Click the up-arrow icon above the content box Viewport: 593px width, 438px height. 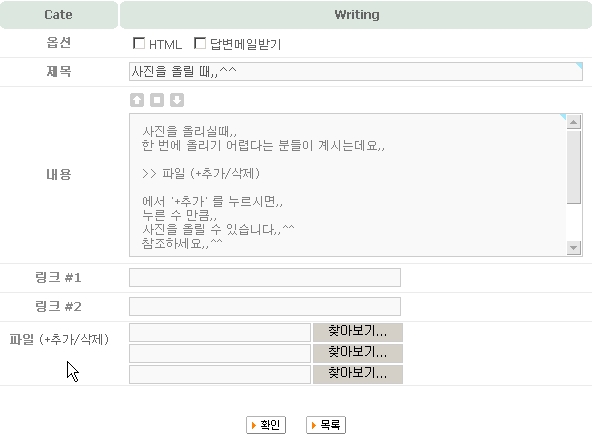pos(137,100)
